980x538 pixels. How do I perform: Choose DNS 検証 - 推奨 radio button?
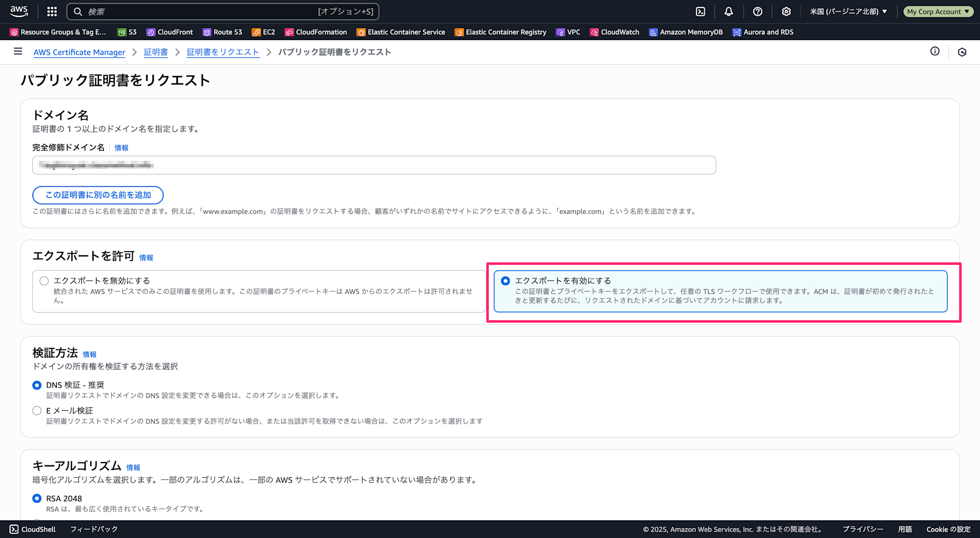(x=37, y=385)
